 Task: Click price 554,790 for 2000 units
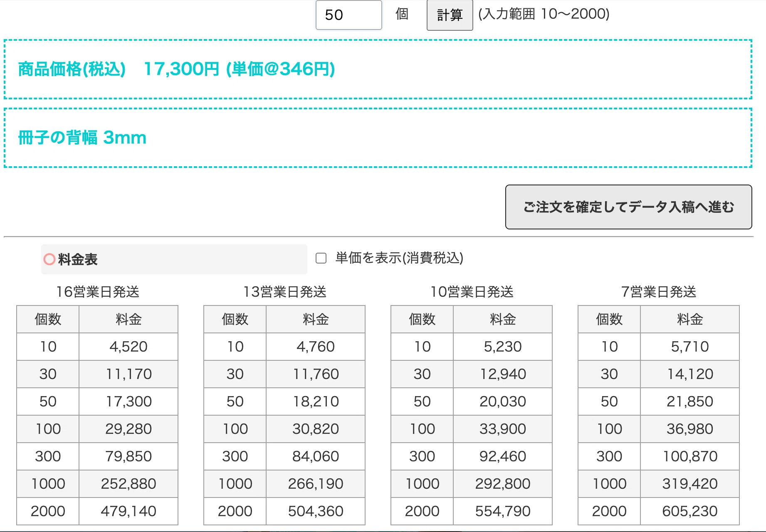pos(503,511)
